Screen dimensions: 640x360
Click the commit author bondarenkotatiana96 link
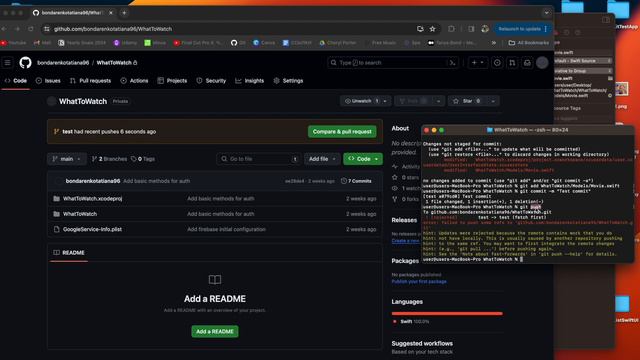coord(93,181)
